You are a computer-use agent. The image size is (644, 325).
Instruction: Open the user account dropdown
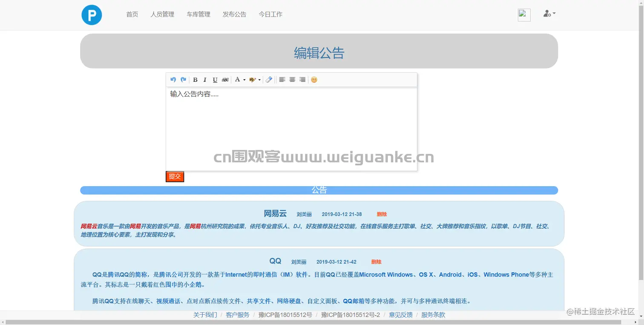(x=549, y=14)
